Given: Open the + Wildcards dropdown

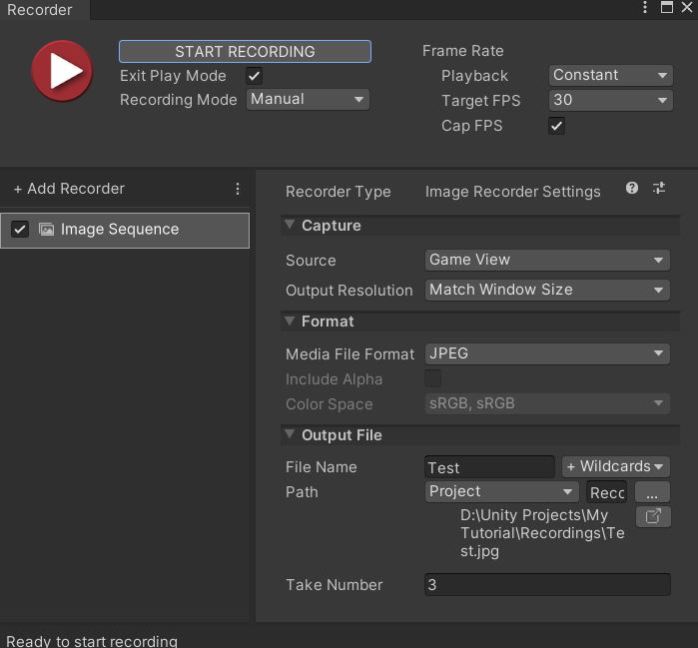Looking at the screenshot, I should tap(616, 466).
